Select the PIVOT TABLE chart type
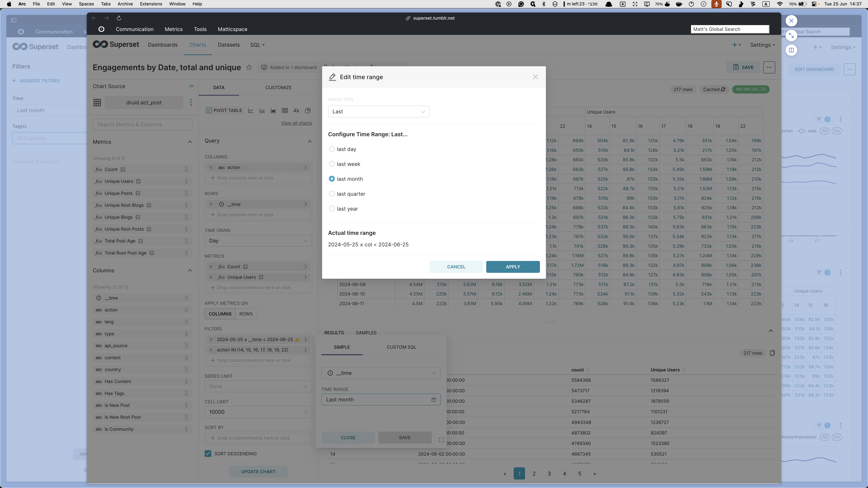 click(224, 110)
